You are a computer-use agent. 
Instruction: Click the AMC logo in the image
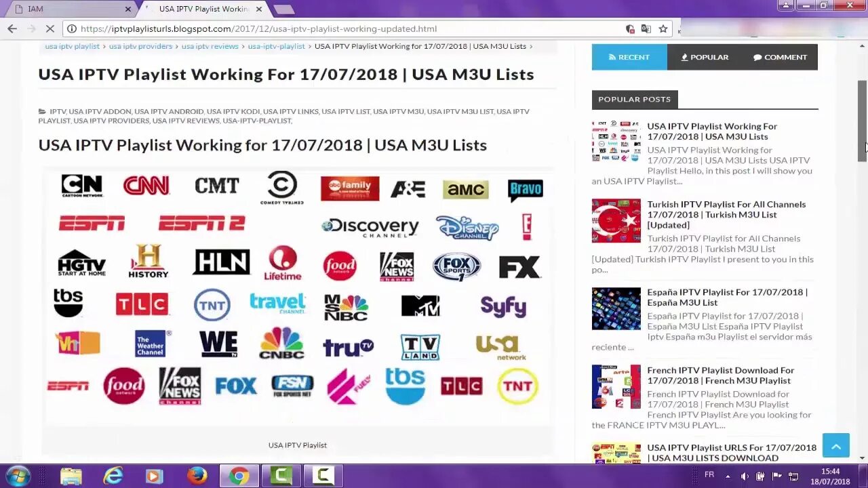(x=465, y=189)
